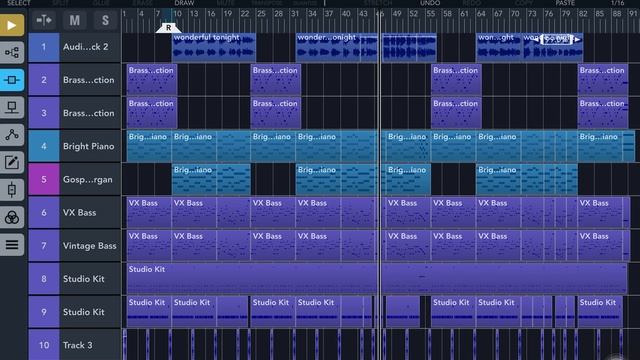Select track 5 magenta number block
This screenshot has width=640, height=360.
(44, 179)
